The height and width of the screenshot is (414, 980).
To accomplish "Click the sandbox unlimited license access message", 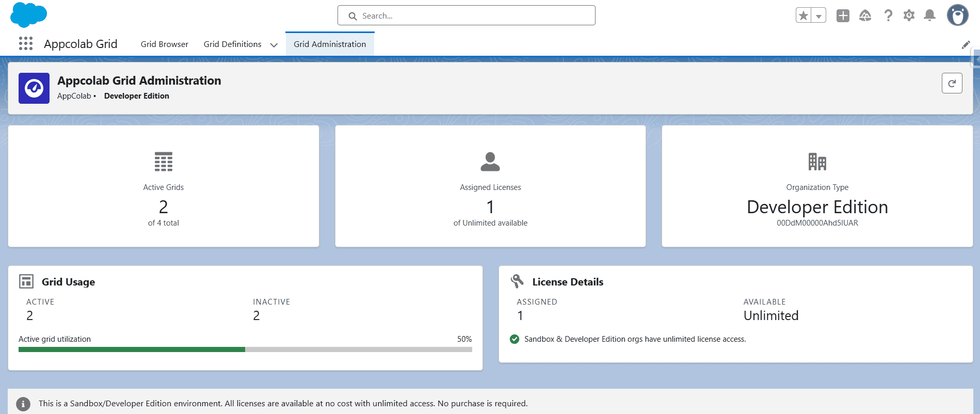I will pos(635,339).
